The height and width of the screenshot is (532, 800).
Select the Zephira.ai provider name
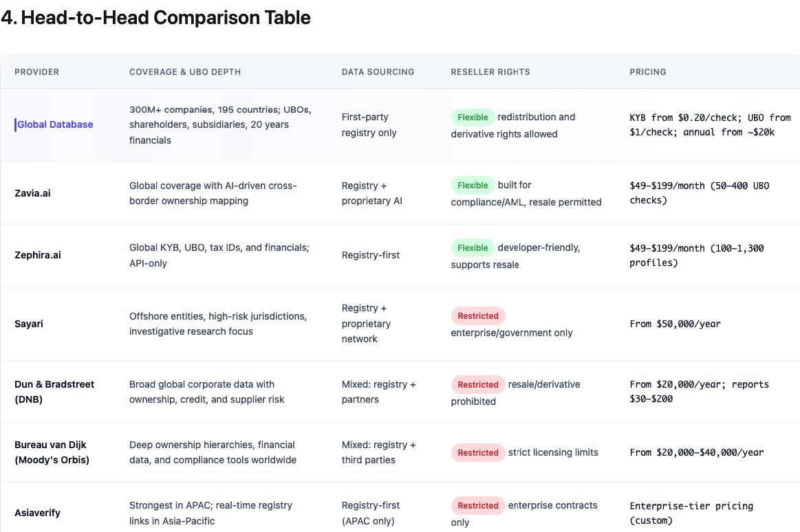[38, 255]
